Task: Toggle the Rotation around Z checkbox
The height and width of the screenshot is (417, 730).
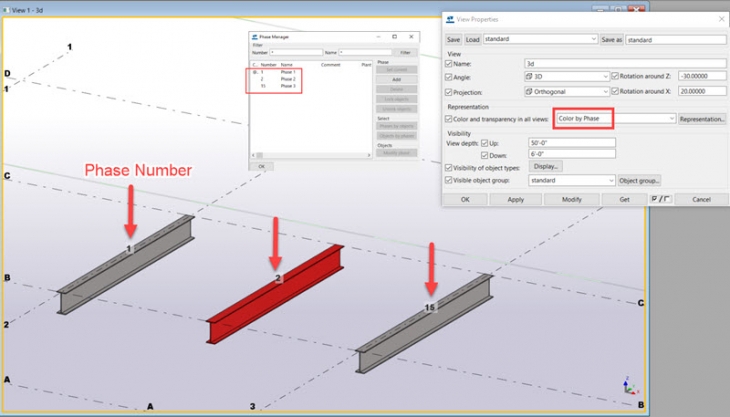Action: (614, 76)
